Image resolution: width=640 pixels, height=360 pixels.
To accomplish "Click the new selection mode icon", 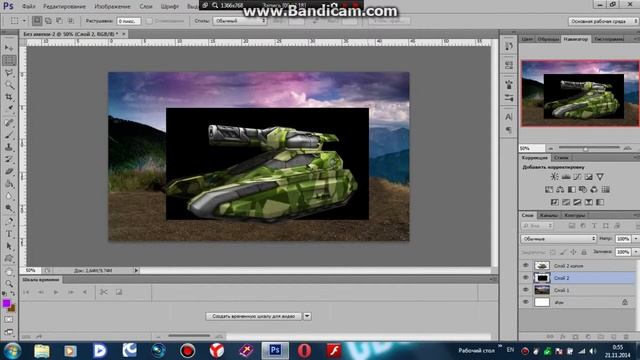I will 37,20.
